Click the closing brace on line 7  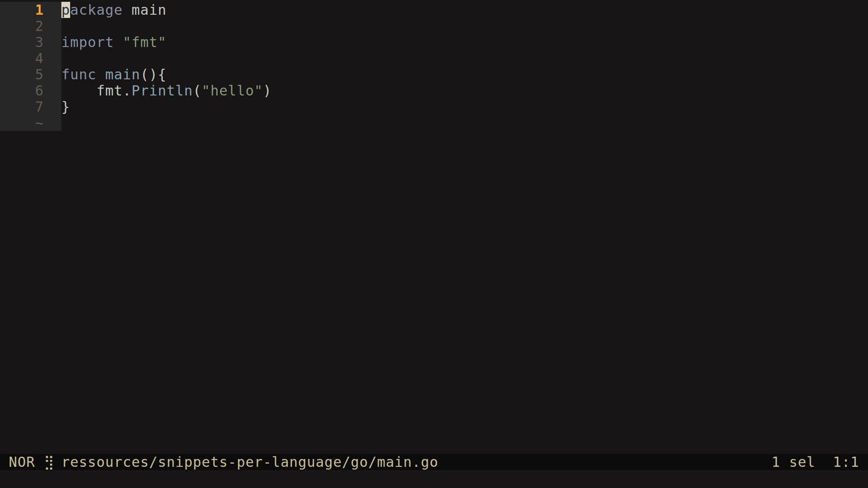click(66, 107)
